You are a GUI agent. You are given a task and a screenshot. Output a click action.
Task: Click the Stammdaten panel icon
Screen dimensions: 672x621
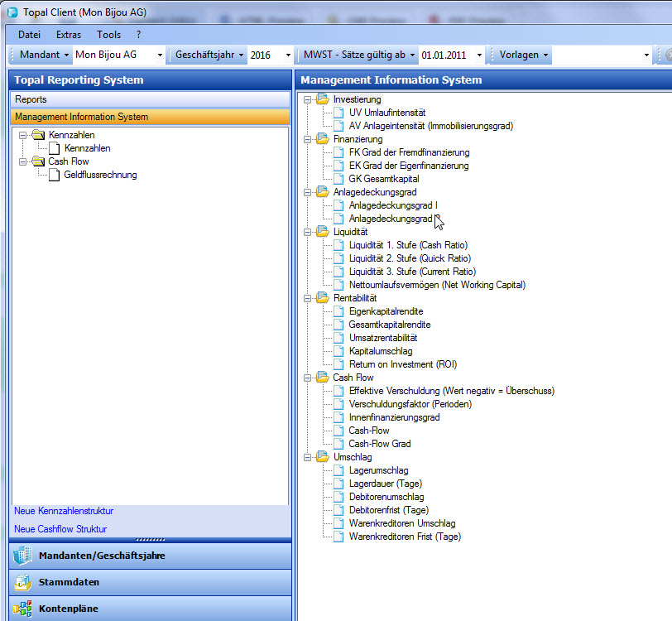[22, 582]
